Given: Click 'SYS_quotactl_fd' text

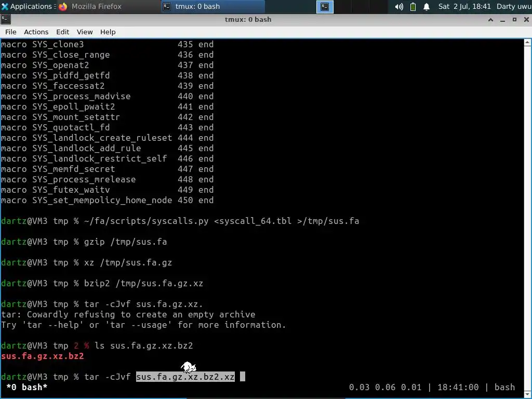Looking at the screenshot, I should click(x=71, y=128).
